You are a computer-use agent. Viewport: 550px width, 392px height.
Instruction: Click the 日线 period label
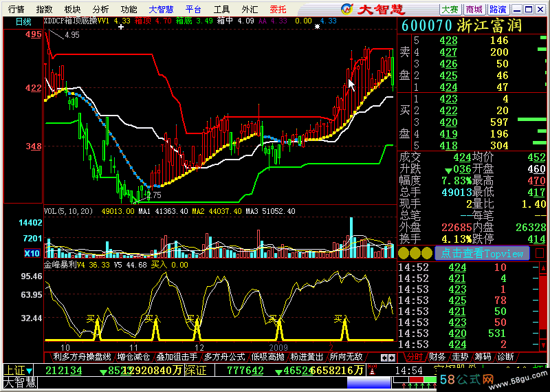coord(23,22)
